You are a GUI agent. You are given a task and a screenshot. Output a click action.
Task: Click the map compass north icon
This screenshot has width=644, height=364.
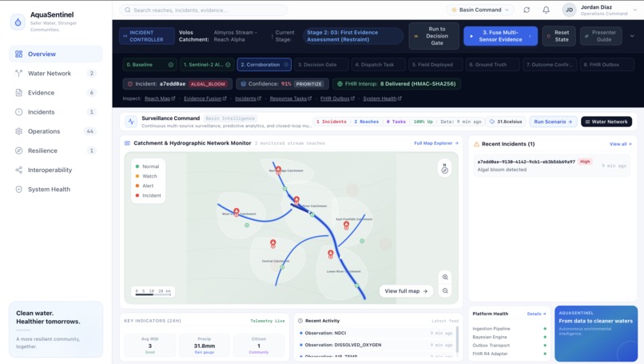(444, 169)
